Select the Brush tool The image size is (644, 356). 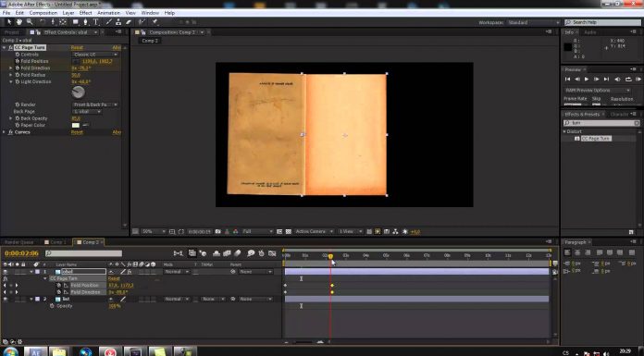(x=109, y=22)
